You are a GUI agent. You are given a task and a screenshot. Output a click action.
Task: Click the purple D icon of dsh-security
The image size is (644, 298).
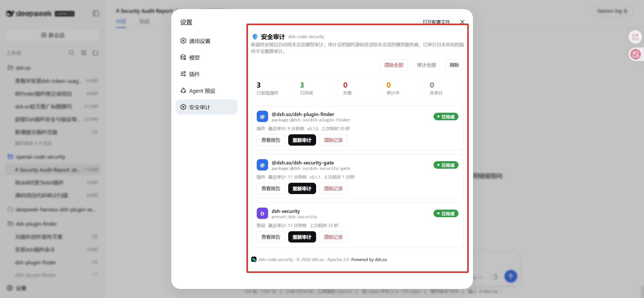tap(262, 213)
